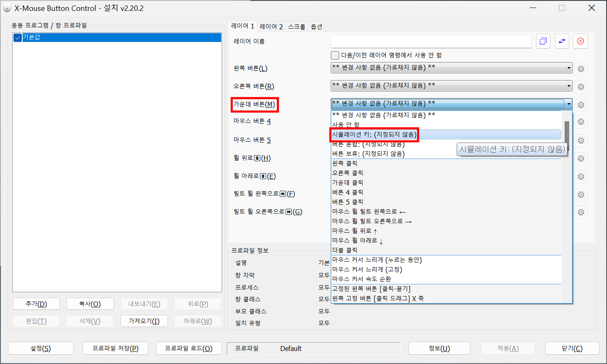Click the 복사(O) button
Viewport: 607px width, 364px height.
[x=90, y=304]
